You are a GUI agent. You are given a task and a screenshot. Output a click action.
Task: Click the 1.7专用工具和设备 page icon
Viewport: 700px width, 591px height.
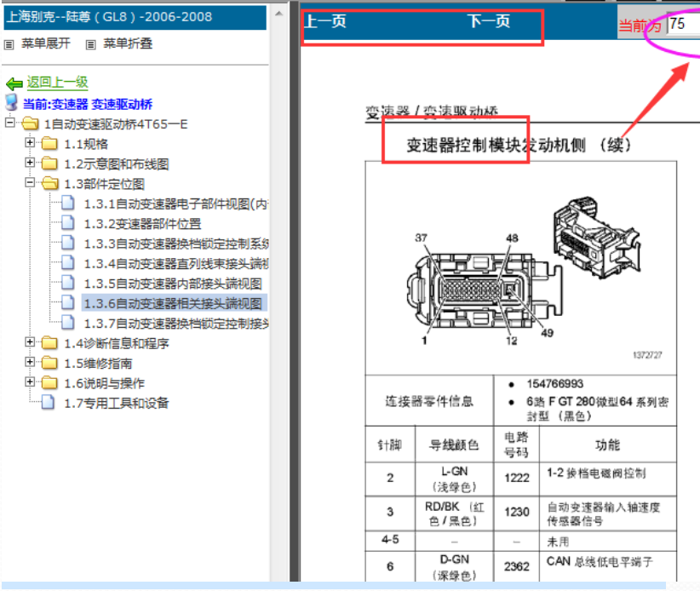point(48,402)
